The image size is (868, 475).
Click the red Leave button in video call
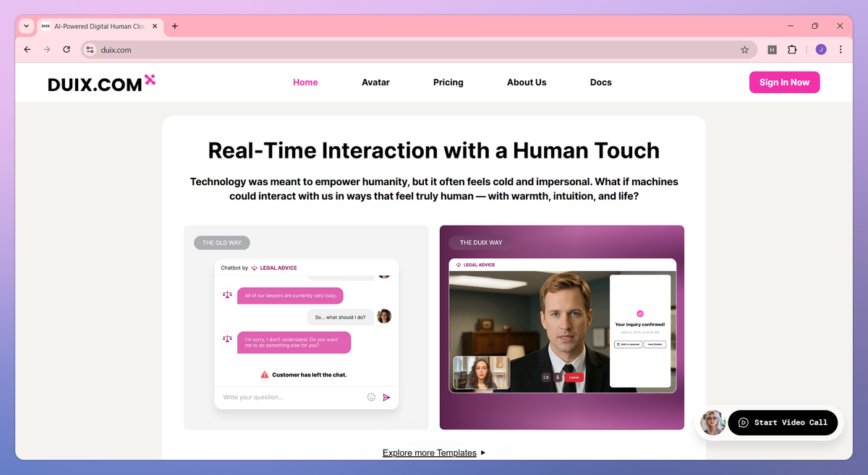(x=574, y=377)
